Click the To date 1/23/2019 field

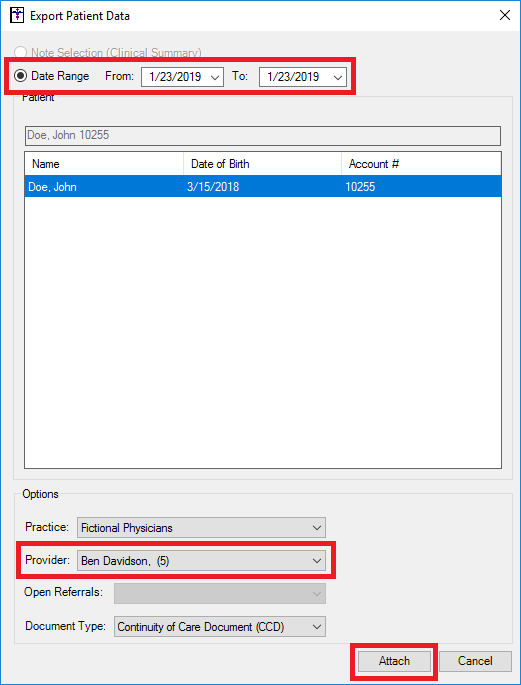(x=303, y=77)
